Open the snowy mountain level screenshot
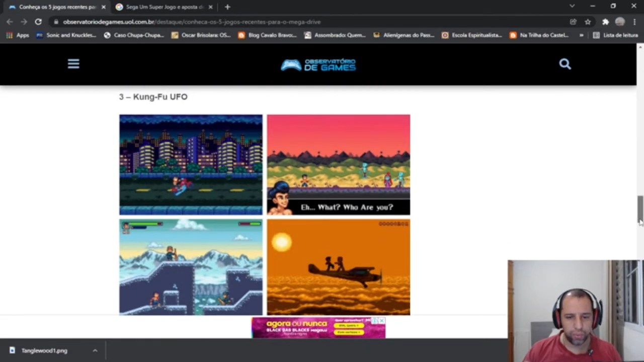Screen dimensions: 644x362 (x=191, y=267)
